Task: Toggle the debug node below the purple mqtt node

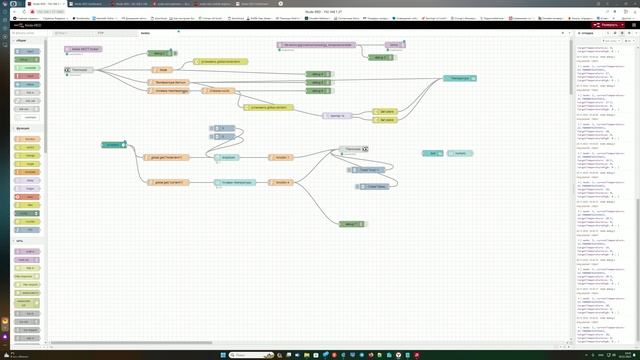Action: click(x=396, y=58)
